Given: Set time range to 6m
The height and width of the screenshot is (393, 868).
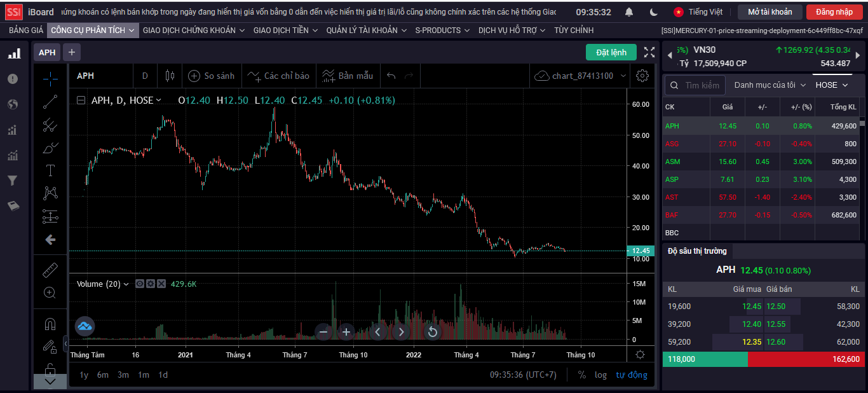Looking at the screenshot, I should tap(103, 375).
